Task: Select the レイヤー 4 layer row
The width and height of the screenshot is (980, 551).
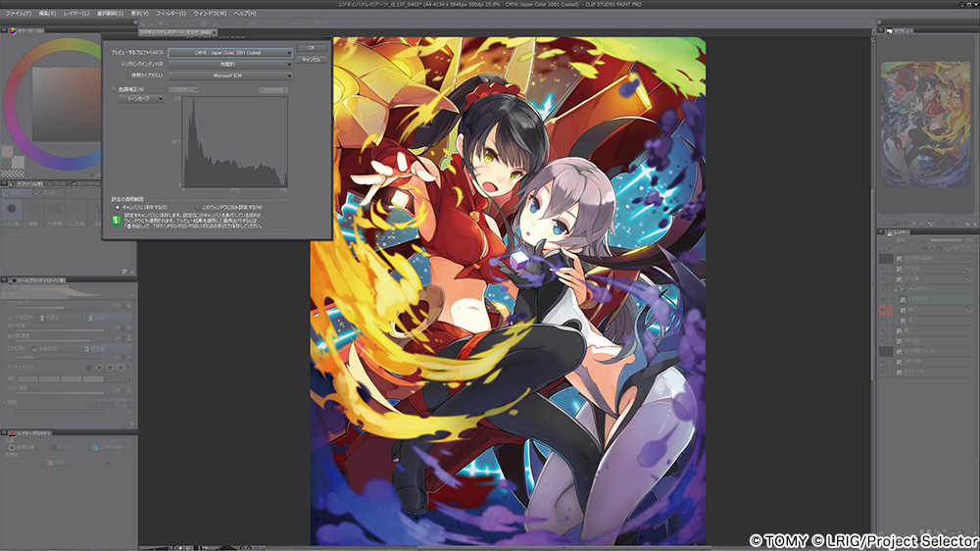Action: [934, 373]
